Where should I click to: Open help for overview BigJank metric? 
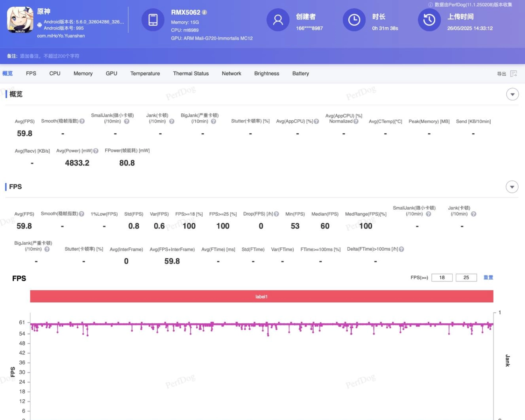213,121
